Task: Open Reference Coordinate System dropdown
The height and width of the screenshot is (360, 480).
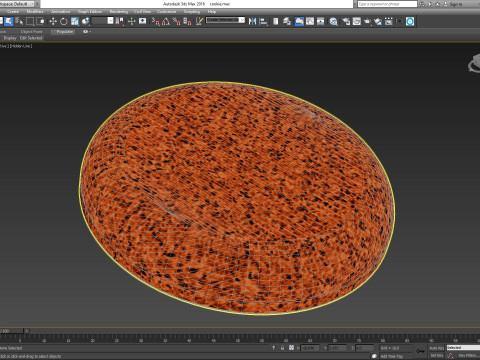Action: coord(103,21)
